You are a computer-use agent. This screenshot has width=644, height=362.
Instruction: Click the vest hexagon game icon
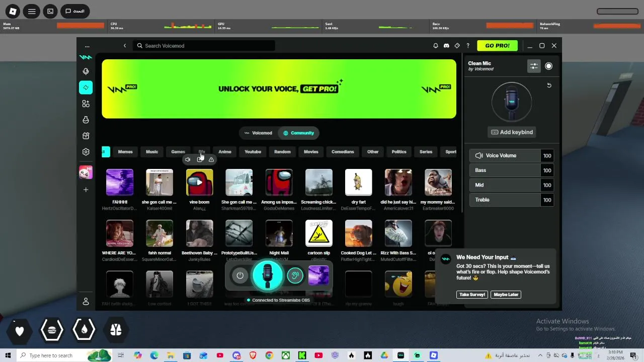click(116, 330)
